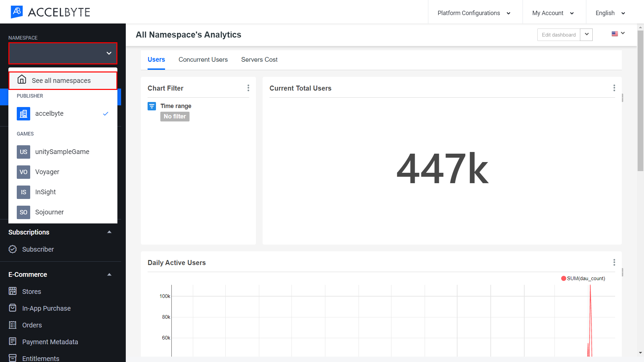The height and width of the screenshot is (362, 644).
Task: Open Daily Active Users three-dot menu
Action: 614,262
